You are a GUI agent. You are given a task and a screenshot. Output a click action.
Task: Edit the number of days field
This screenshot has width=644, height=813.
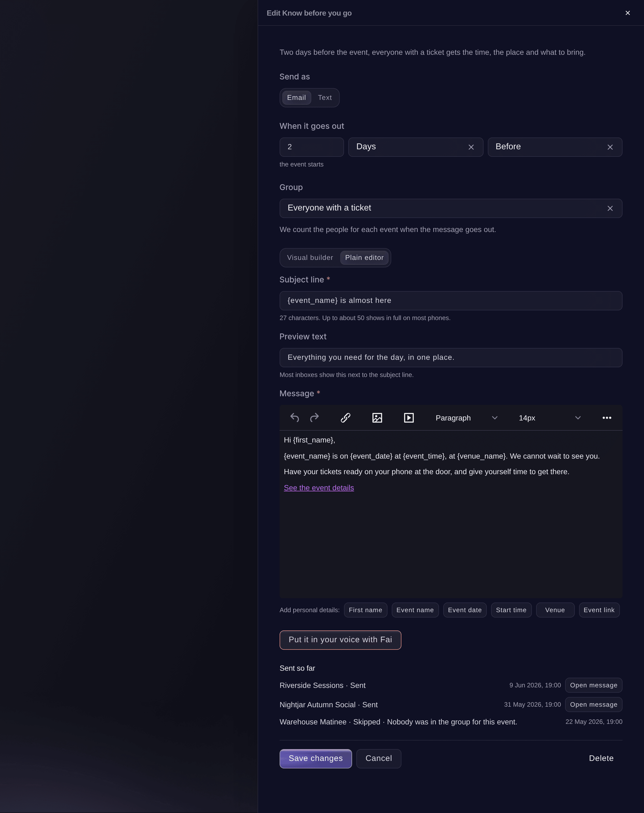[x=312, y=147]
